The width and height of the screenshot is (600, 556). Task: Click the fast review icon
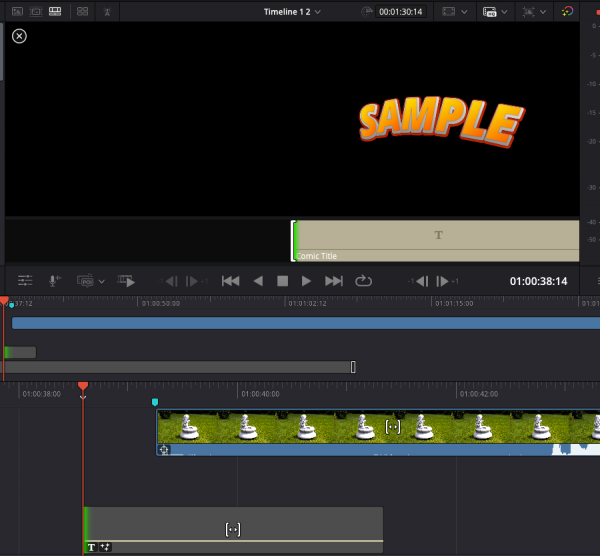(x=126, y=281)
